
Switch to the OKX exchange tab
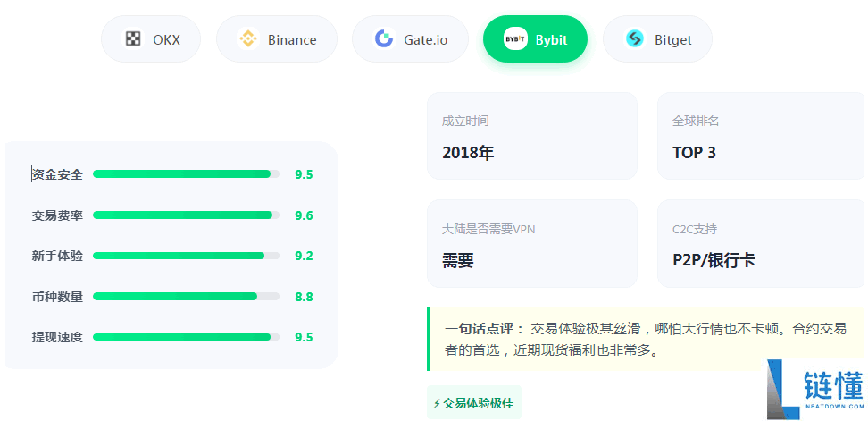[x=151, y=38]
